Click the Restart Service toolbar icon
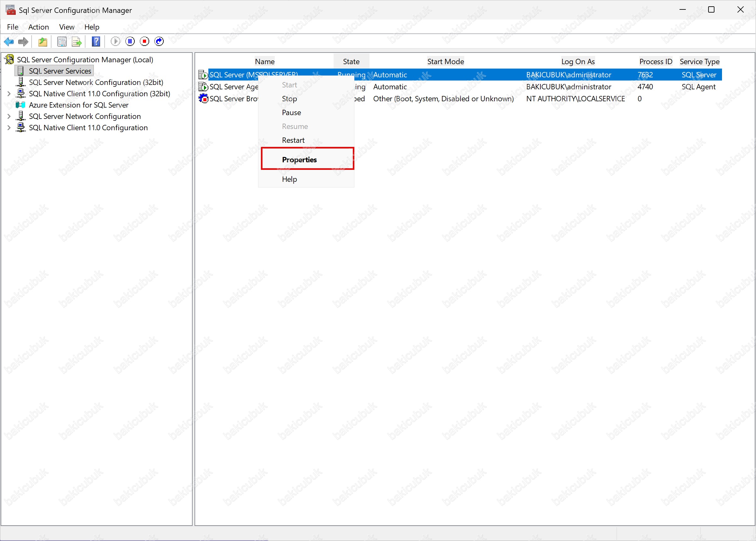Viewport: 756px width, 541px height. [159, 41]
